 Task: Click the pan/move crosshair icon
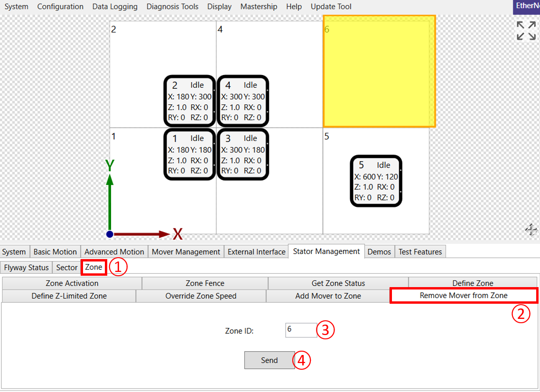point(531,230)
